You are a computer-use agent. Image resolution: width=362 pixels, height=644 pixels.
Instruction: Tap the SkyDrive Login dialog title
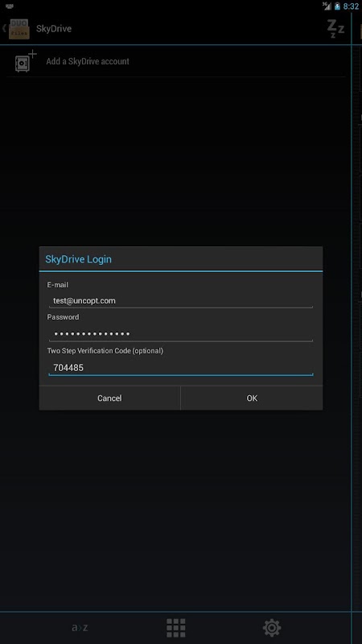pos(78,259)
